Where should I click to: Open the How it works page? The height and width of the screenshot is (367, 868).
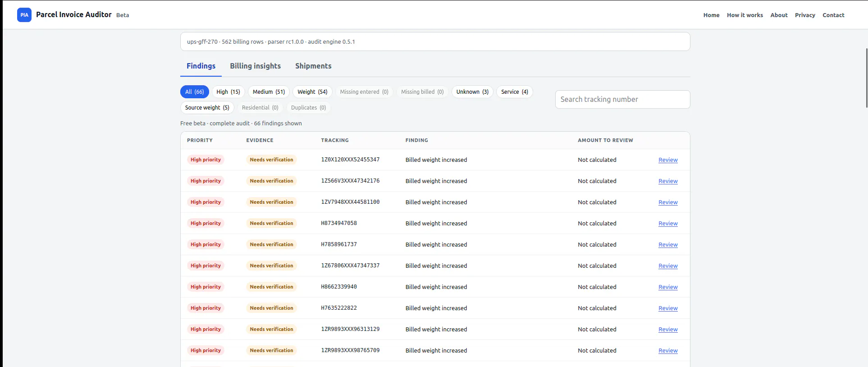click(745, 15)
